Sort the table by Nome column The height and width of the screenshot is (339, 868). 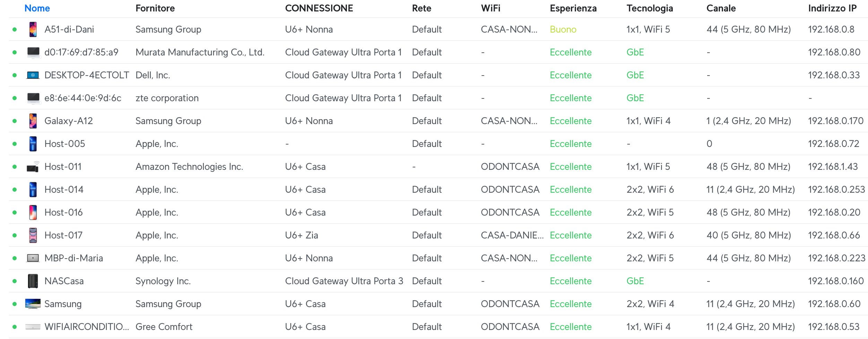37,8
